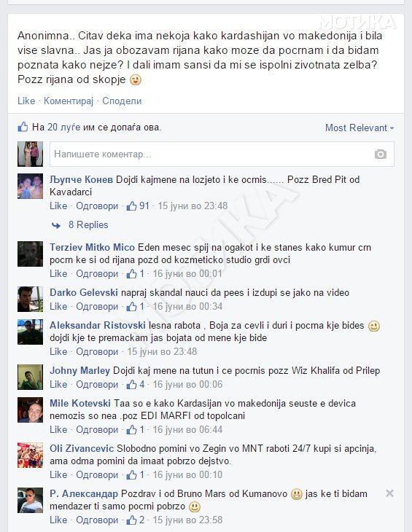Click Коментирај under the post
Image resolution: width=412 pixels, height=532 pixels.
[69, 101]
